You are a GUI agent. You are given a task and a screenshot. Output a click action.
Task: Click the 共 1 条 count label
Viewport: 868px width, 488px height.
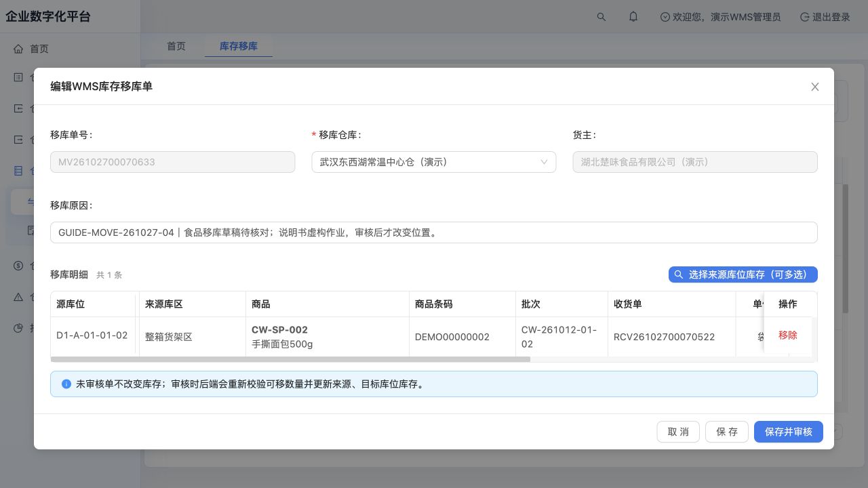click(x=109, y=275)
